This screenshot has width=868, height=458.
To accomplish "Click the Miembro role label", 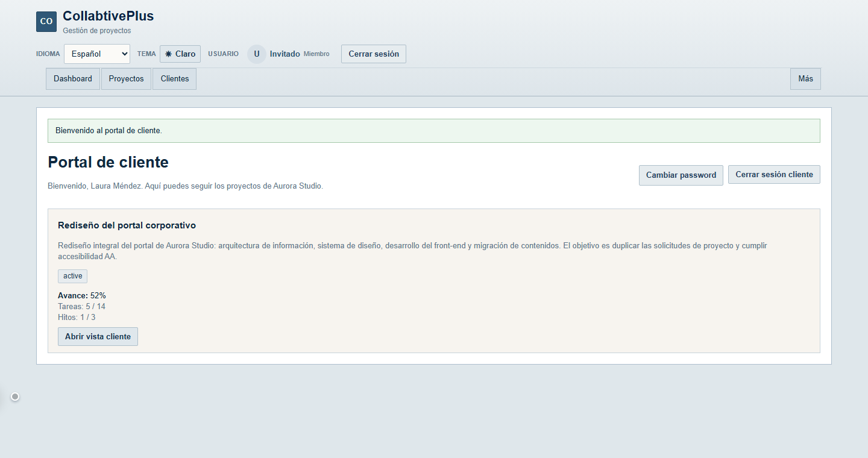I will pyautogui.click(x=316, y=54).
